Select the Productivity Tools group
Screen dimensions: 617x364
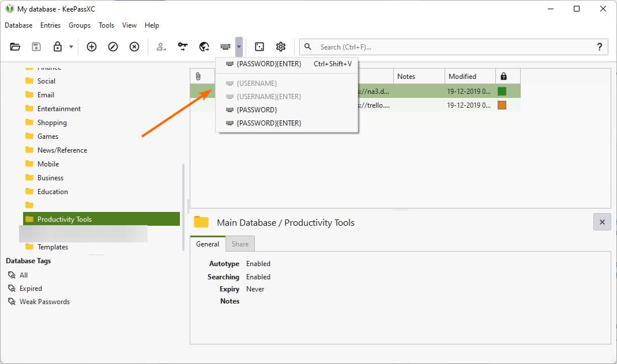[x=101, y=219]
